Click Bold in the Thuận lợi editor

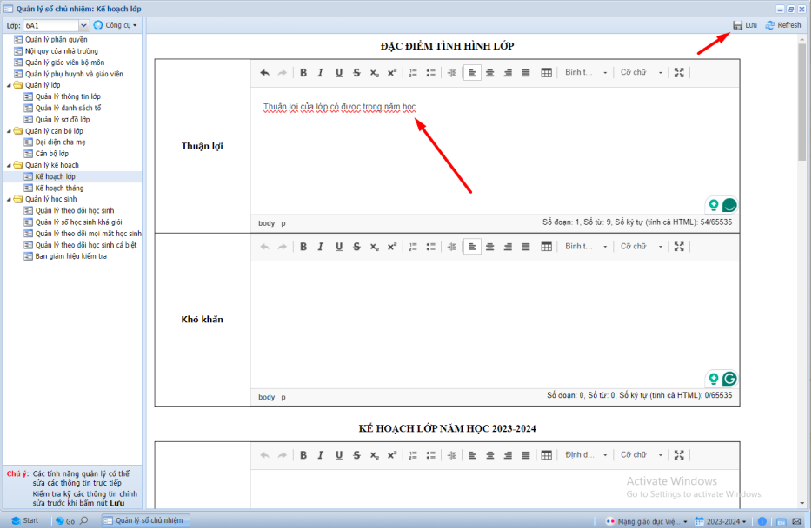pyautogui.click(x=303, y=73)
